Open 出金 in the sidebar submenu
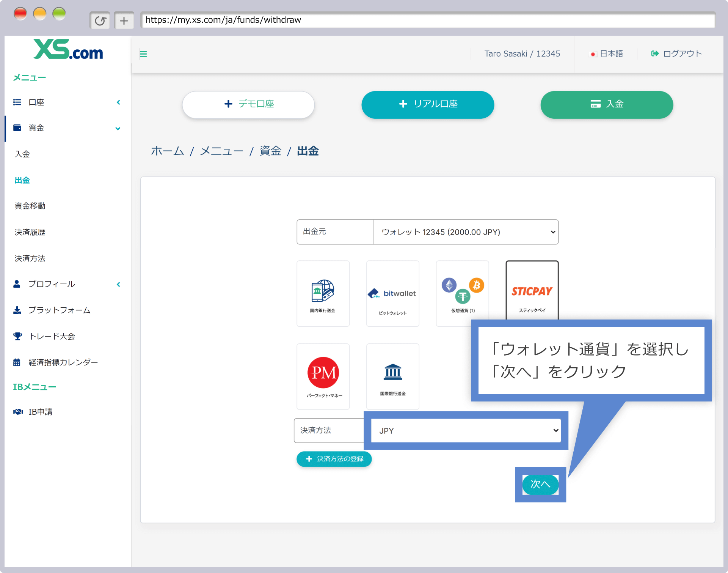This screenshot has width=728, height=573. (22, 180)
